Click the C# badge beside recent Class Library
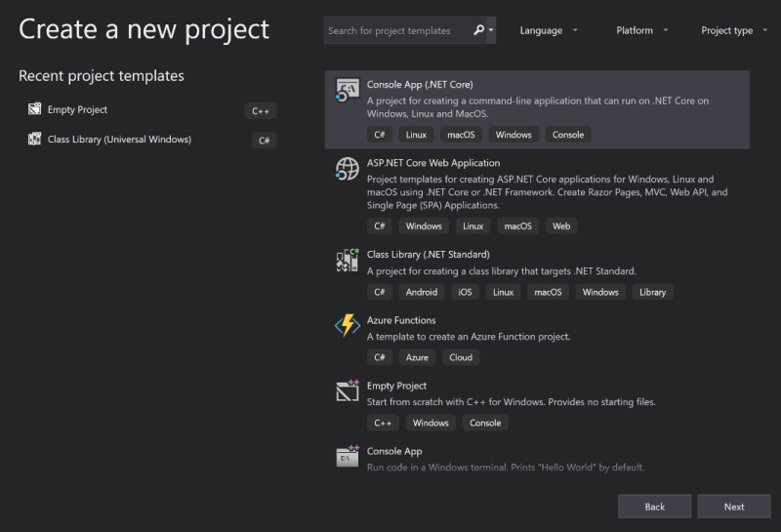This screenshot has height=532, width=781. coord(264,141)
